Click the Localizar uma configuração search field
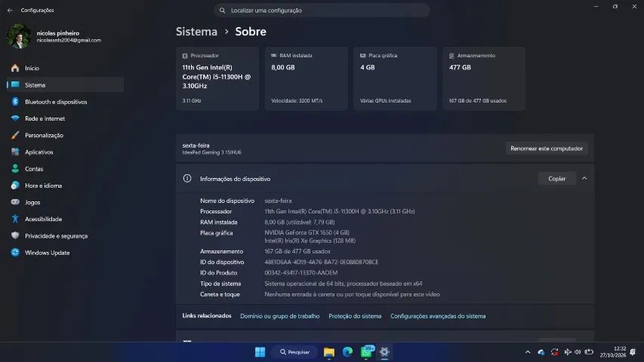This screenshot has width=644, height=362. tap(322, 11)
